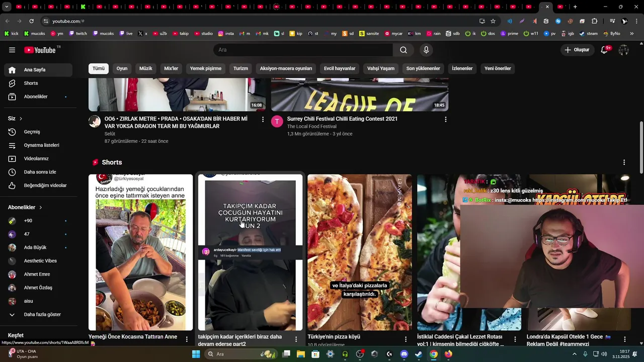The image size is (644, 362).
Task: Expand the Abonelikler heading chevron
Action: (x=41, y=208)
